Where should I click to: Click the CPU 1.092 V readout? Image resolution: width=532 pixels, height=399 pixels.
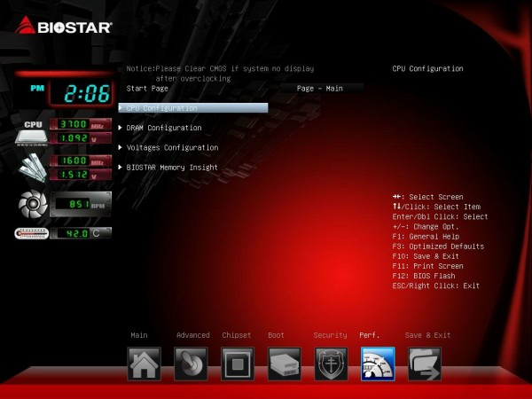(81, 138)
